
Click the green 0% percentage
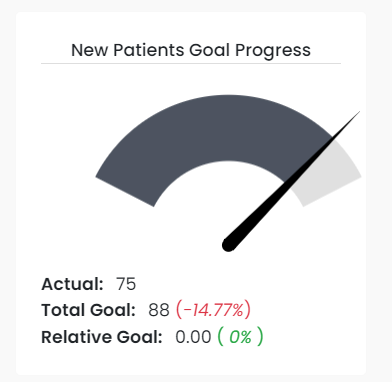(240, 337)
